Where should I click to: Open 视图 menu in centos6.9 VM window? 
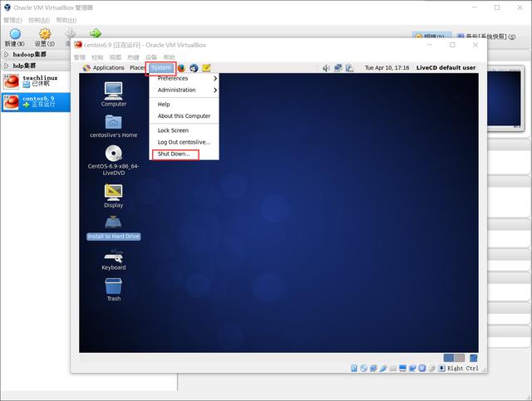point(116,57)
